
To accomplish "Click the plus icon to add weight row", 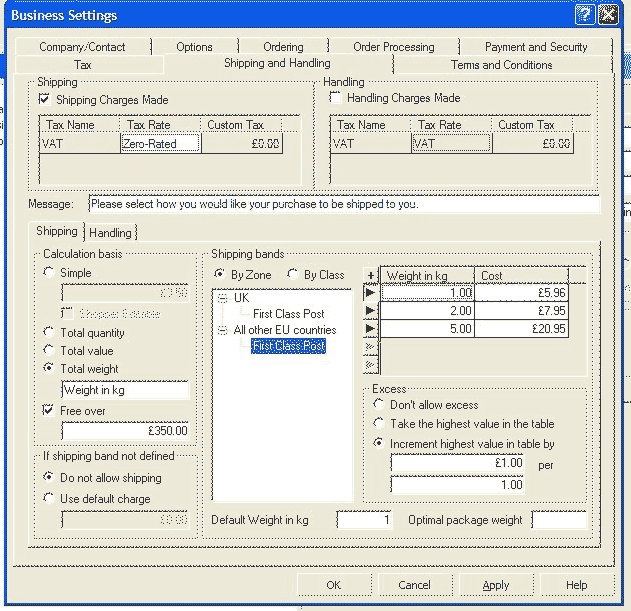I will tap(370, 275).
